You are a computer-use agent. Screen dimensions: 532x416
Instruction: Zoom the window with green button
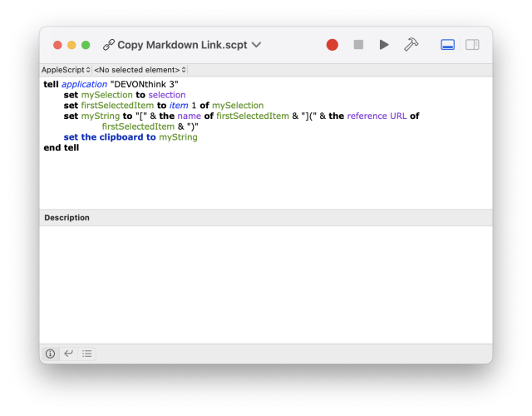pyautogui.click(x=86, y=45)
